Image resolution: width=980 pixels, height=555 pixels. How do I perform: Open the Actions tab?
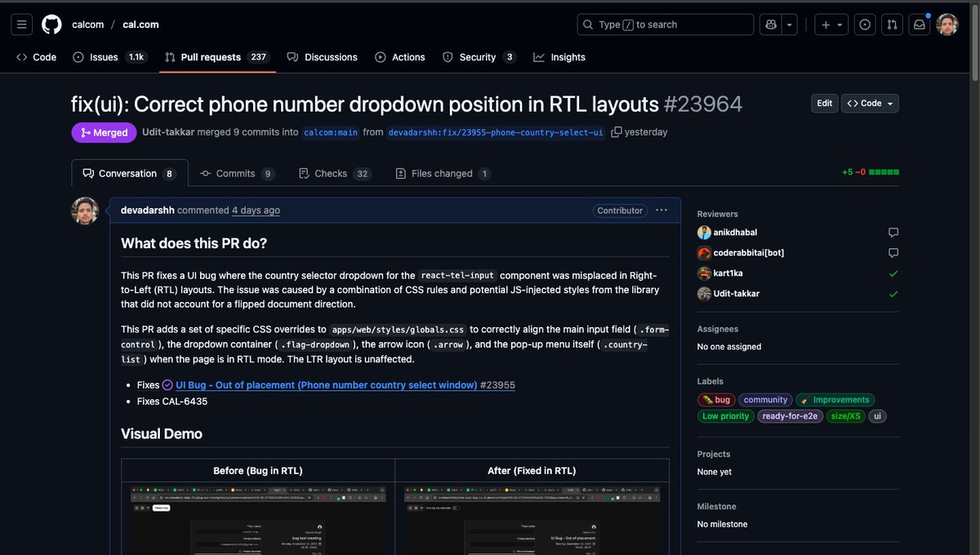(x=400, y=57)
